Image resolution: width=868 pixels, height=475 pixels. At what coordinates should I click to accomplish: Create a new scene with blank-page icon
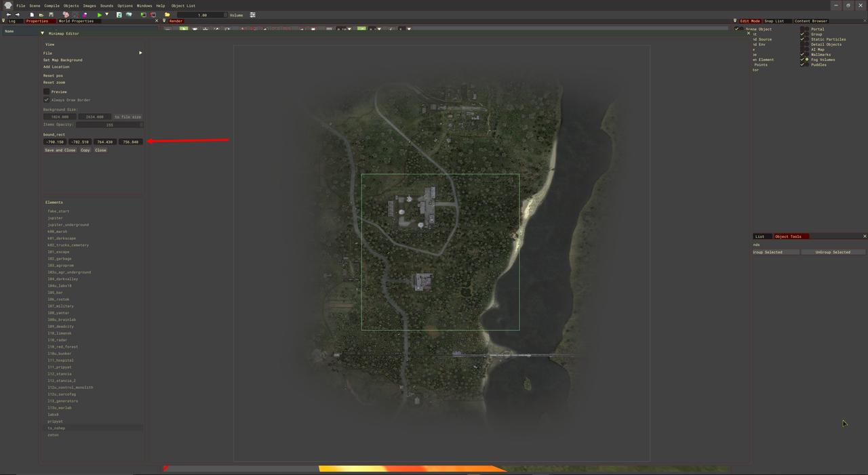click(x=32, y=14)
